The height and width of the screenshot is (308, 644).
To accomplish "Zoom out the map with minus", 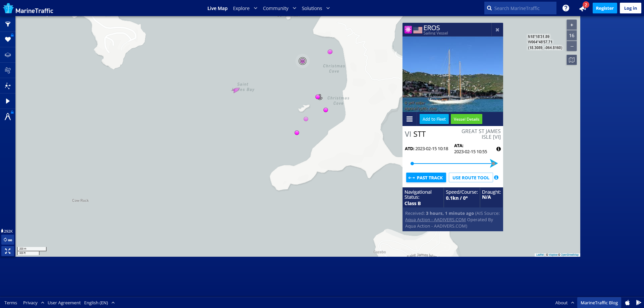I will pos(572,46).
